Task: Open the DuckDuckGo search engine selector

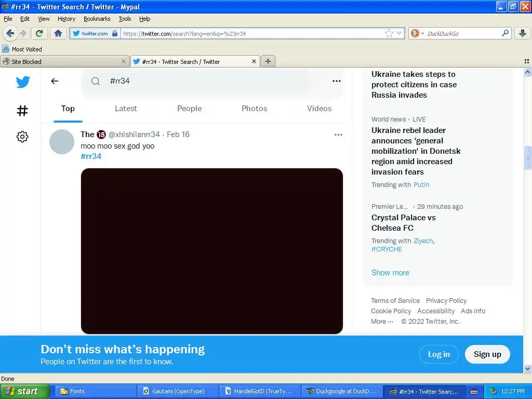Action: coord(417,33)
